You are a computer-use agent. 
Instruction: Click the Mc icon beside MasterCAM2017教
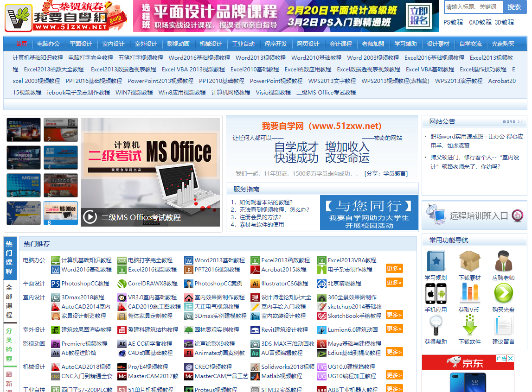point(122,376)
